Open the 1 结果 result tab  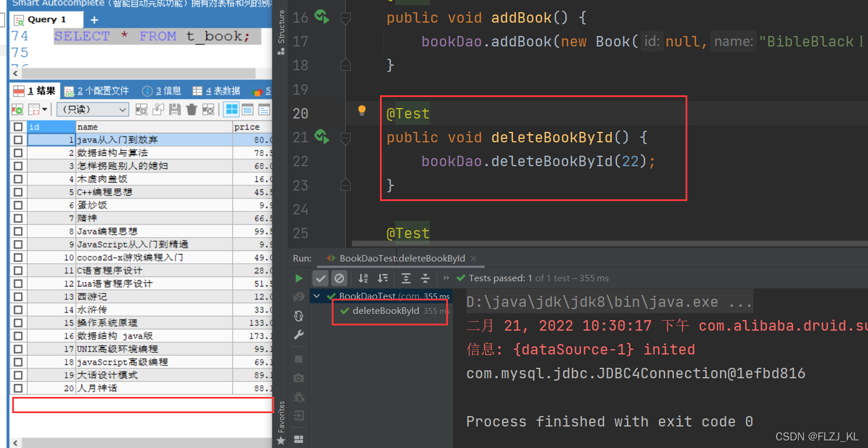[x=35, y=91]
